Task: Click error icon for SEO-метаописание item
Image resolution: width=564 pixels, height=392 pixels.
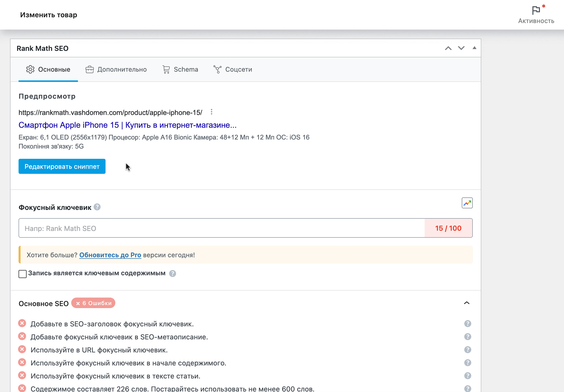Action: click(x=22, y=336)
